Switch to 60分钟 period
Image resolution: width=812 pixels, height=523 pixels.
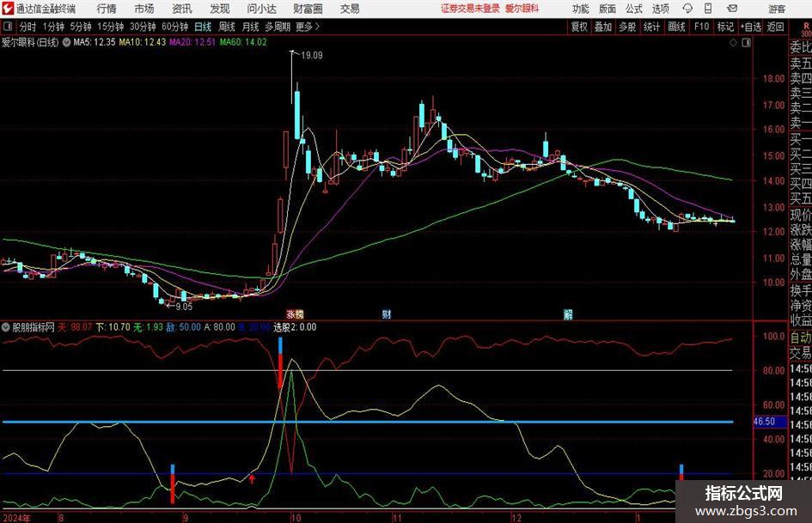pyautogui.click(x=174, y=27)
